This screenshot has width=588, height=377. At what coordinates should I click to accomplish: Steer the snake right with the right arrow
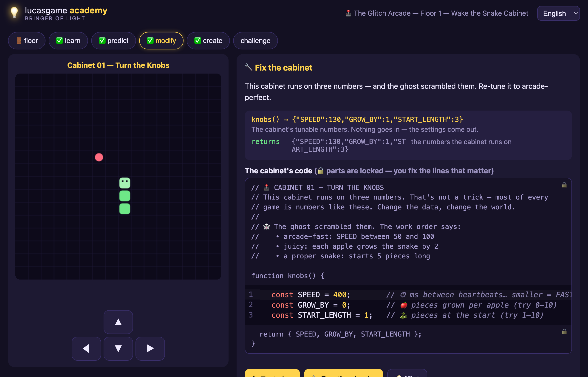150,348
